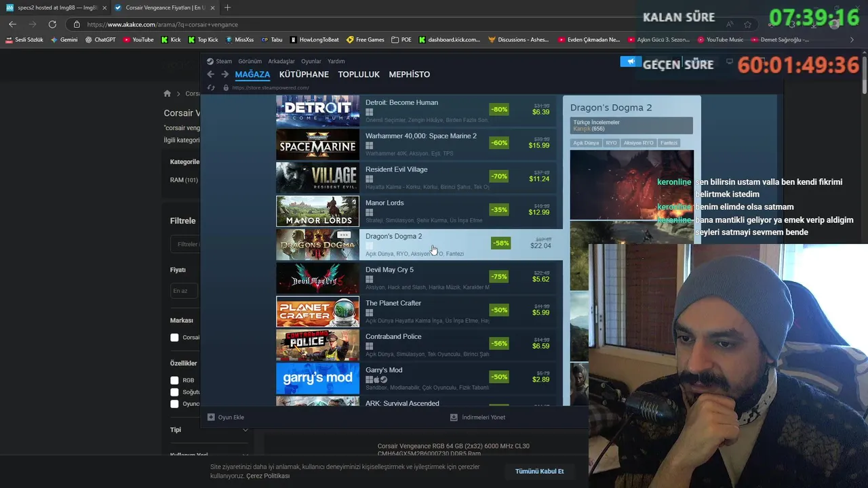
Task: Click the Fantezi tag button
Action: [669, 143]
